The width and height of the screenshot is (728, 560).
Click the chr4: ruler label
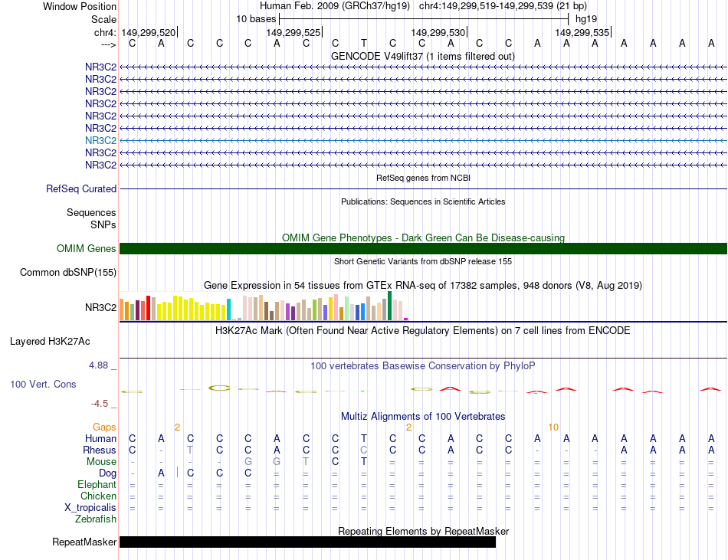coord(105,32)
